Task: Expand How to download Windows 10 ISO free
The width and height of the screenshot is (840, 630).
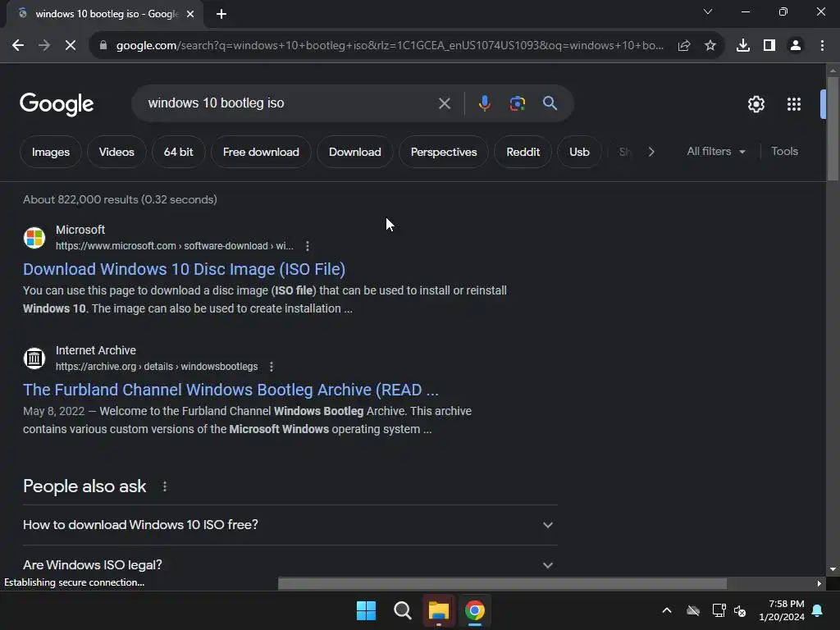Action: coord(290,525)
